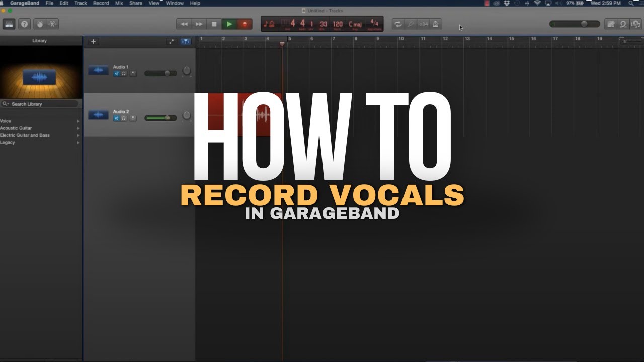
Task: Open the Track menu
Action: pyautogui.click(x=80, y=3)
